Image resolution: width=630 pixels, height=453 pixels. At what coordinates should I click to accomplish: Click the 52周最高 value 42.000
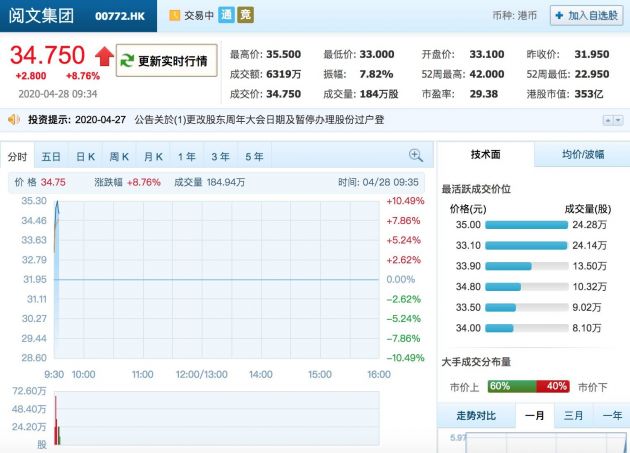pos(487,74)
